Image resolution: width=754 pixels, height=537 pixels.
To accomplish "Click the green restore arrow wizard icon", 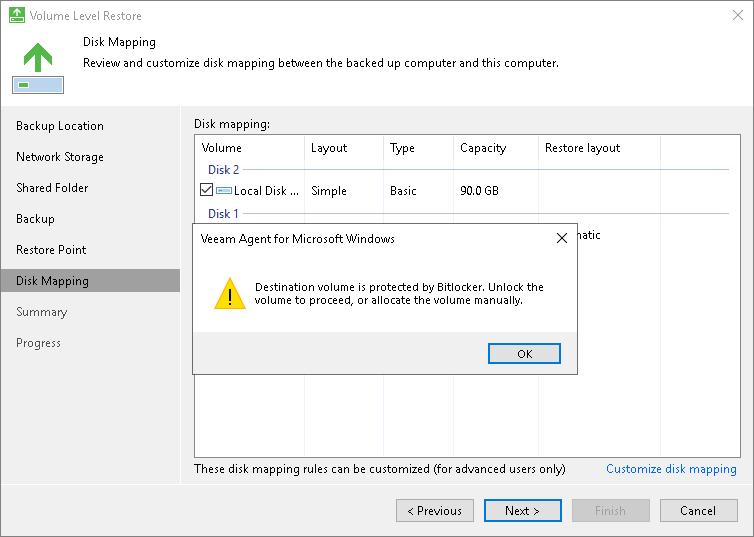I will click(x=38, y=68).
